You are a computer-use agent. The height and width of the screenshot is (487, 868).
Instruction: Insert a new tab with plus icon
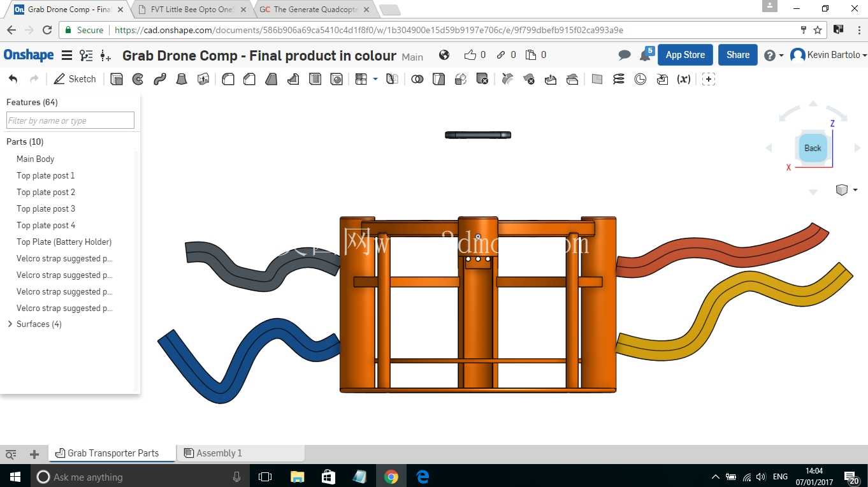(x=34, y=454)
